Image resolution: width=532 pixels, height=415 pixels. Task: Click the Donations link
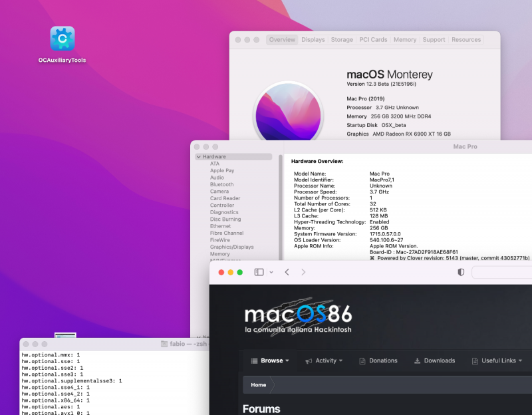378,360
